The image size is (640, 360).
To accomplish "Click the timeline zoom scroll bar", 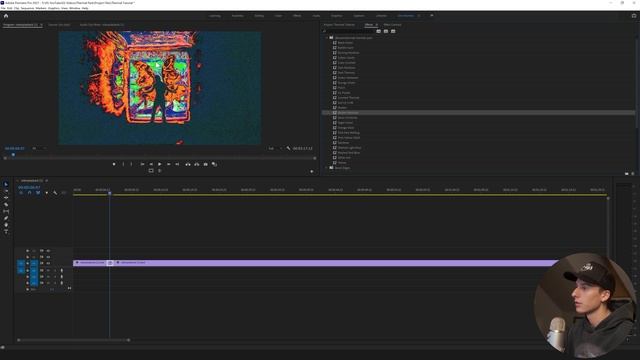I will (73, 340).
